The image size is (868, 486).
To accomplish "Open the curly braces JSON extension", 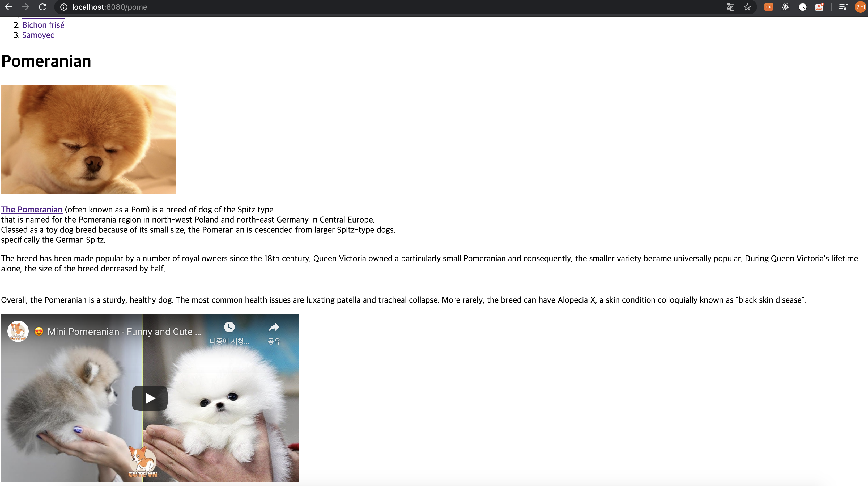I will pos(803,7).
